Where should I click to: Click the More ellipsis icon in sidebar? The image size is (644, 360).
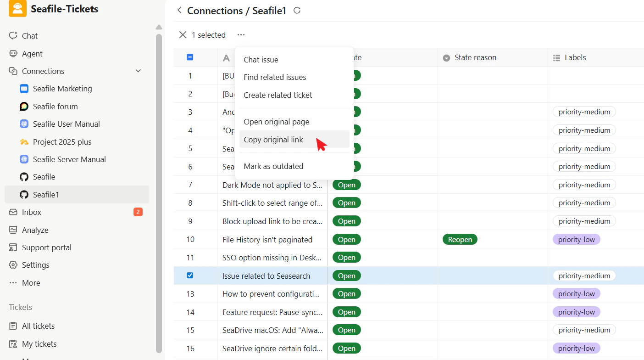(x=13, y=283)
